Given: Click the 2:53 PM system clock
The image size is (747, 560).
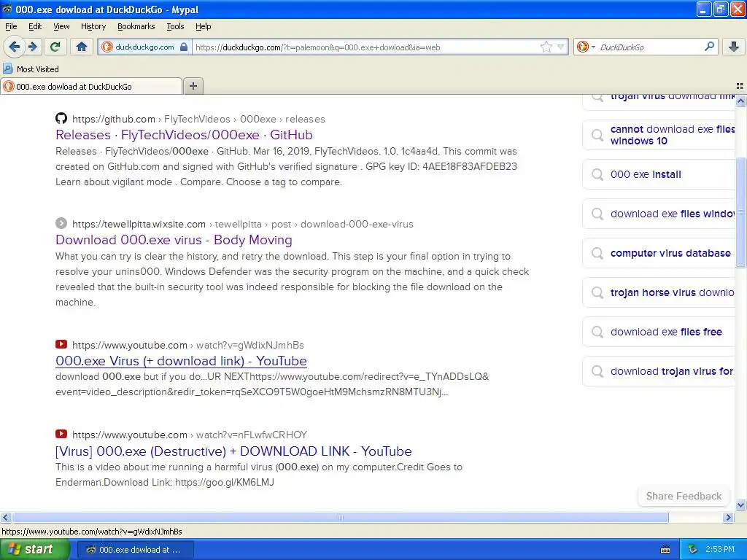Looking at the screenshot, I should coord(719,550).
